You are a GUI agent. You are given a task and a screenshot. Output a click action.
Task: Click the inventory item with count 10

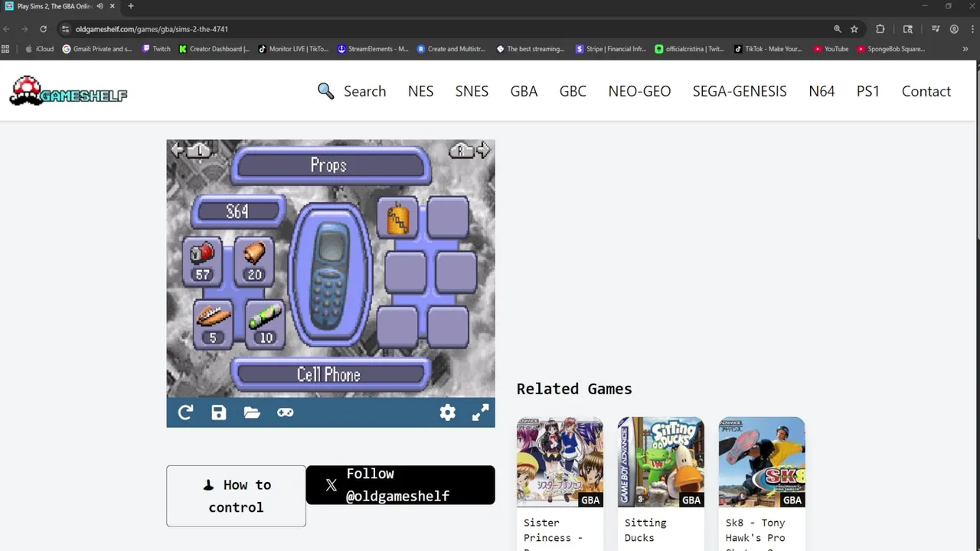point(265,323)
